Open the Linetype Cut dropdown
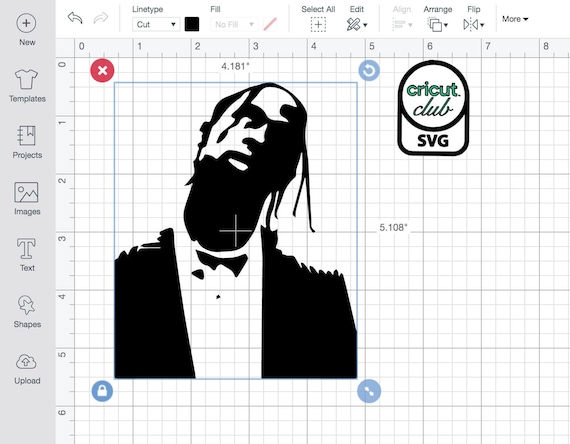Image resolution: width=570 pixels, height=444 pixels. (156, 24)
